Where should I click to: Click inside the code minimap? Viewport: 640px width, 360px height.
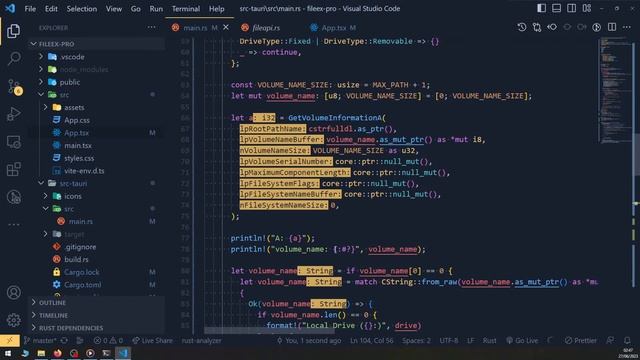(616, 90)
